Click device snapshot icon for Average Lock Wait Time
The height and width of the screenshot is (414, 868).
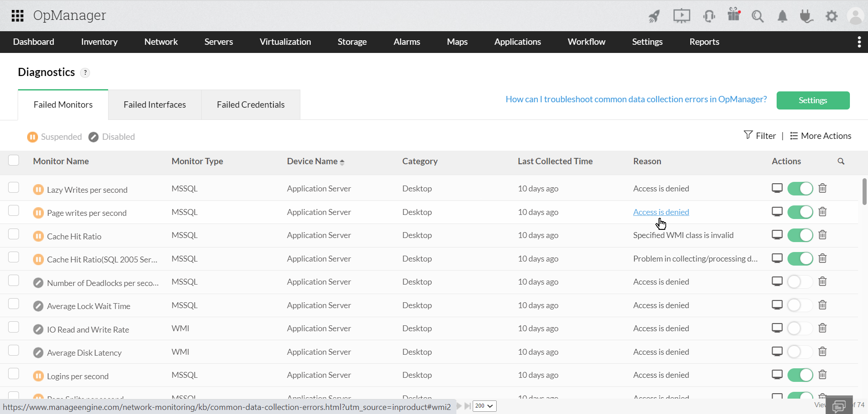coord(777,305)
